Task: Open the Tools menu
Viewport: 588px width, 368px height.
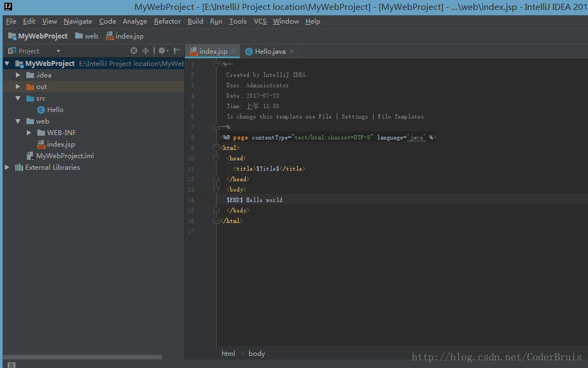Action: pyautogui.click(x=238, y=21)
